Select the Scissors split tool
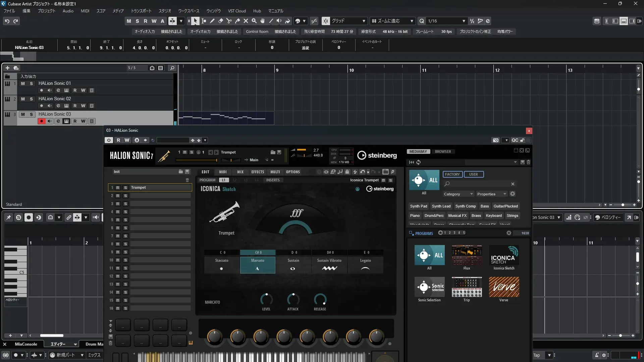The image size is (644, 362). (229, 21)
